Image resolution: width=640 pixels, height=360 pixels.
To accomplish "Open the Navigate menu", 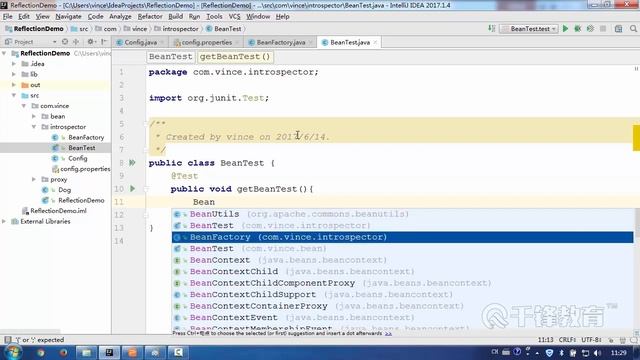I will point(69,16).
